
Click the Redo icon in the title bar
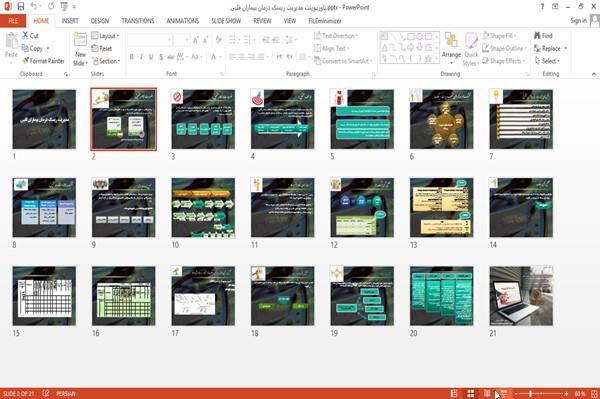51,6
